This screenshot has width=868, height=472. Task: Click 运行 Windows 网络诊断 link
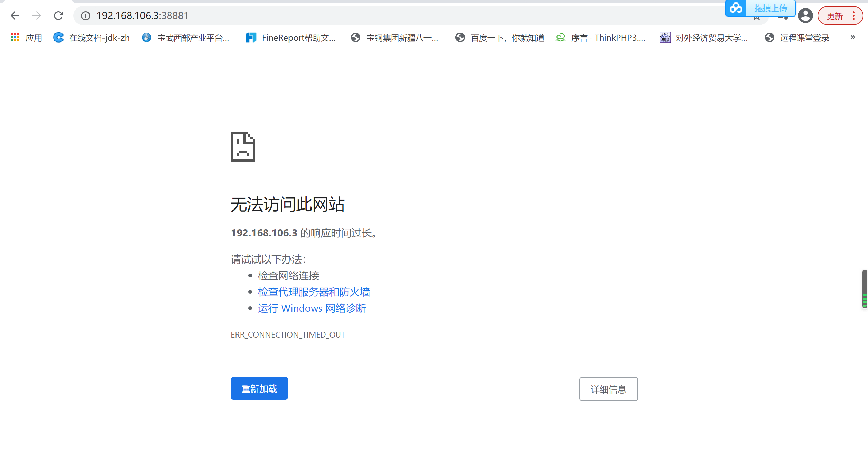click(x=312, y=308)
